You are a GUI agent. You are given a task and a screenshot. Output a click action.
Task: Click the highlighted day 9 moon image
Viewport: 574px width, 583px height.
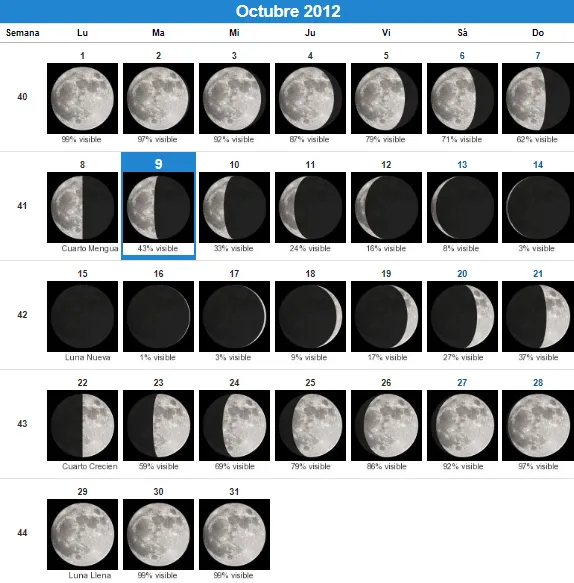tap(158, 207)
